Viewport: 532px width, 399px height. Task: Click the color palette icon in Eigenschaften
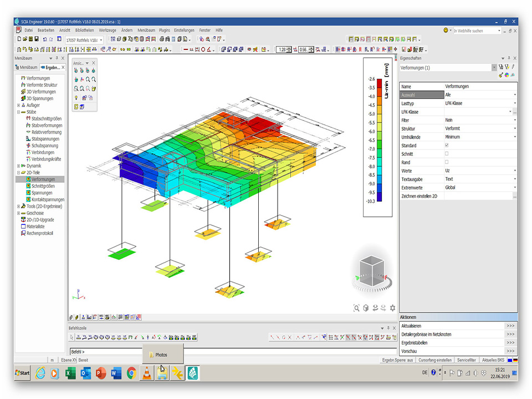coord(507,75)
